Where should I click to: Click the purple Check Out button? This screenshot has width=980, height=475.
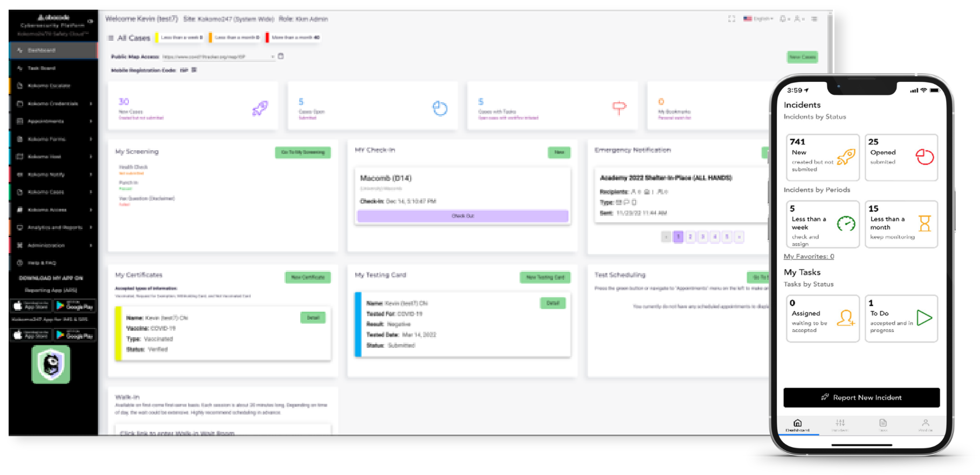[463, 216]
